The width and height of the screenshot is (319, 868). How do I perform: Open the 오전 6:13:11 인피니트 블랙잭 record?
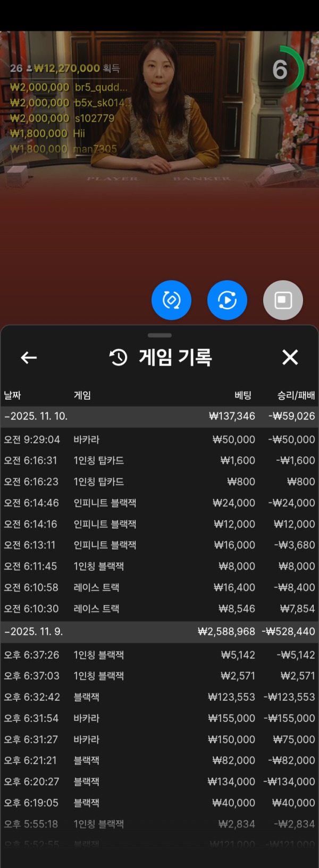click(159, 545)
